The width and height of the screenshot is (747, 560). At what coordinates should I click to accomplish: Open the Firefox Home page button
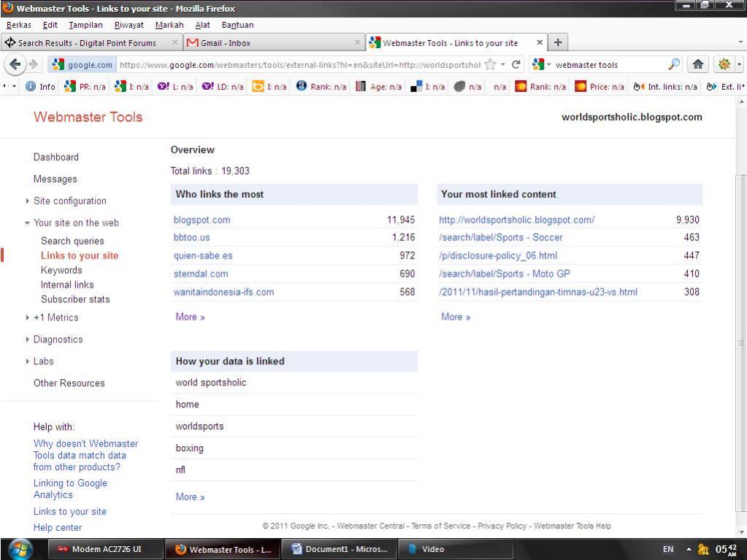[x=698, y=64]
